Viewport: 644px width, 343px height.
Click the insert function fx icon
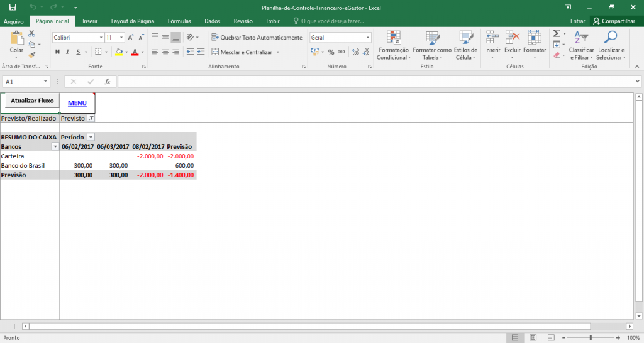click(x=107, y=82)
